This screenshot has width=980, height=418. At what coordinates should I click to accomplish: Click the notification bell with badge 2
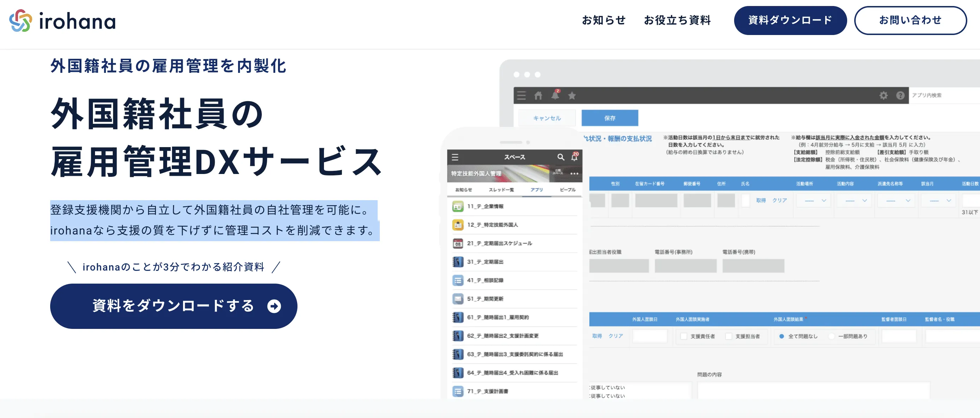click(555, 94)
